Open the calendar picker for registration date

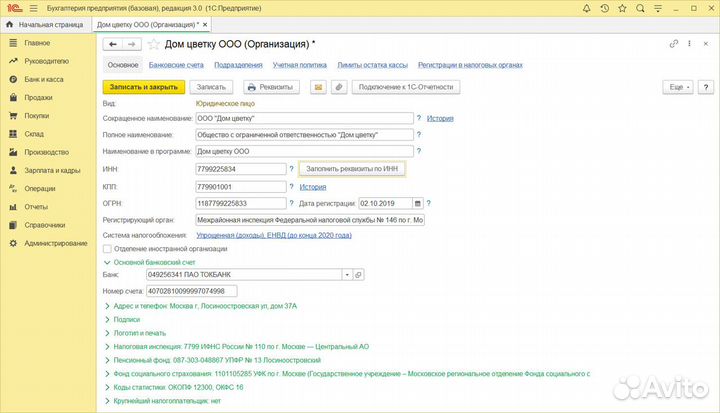point(416,202)
